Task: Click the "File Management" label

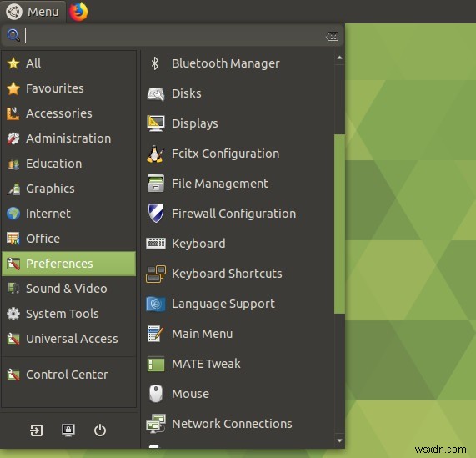Action: [x=220, y=184]
